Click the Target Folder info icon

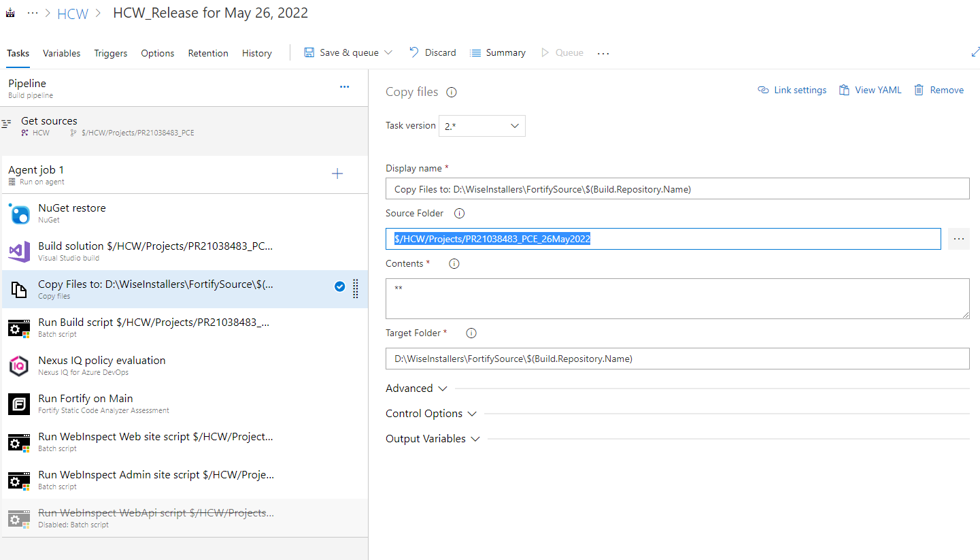[x=471, y=333]
